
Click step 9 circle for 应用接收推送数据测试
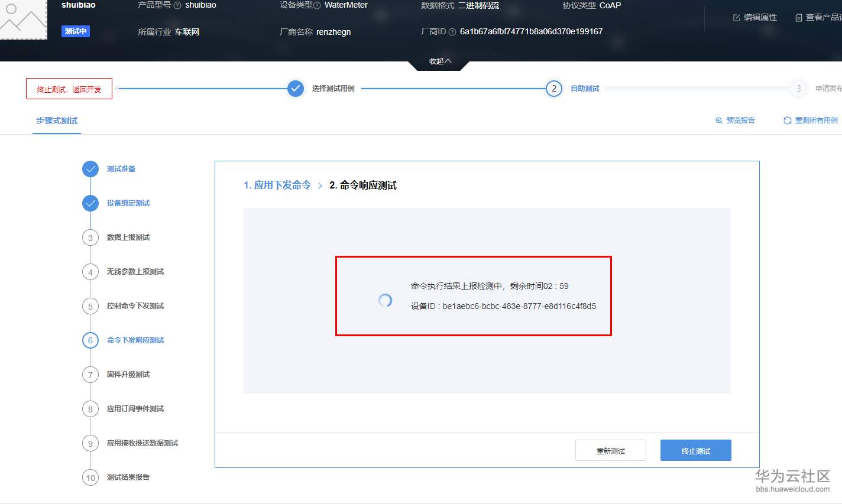90,443
